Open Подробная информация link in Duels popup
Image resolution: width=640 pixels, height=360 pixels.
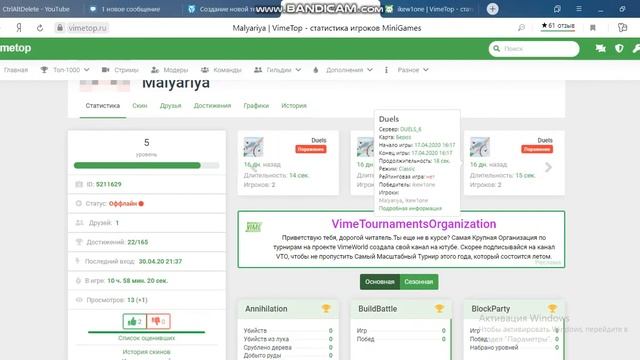[410, 208]
